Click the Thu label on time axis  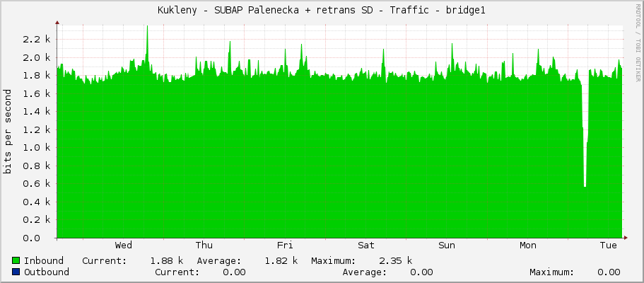[204, 246]
